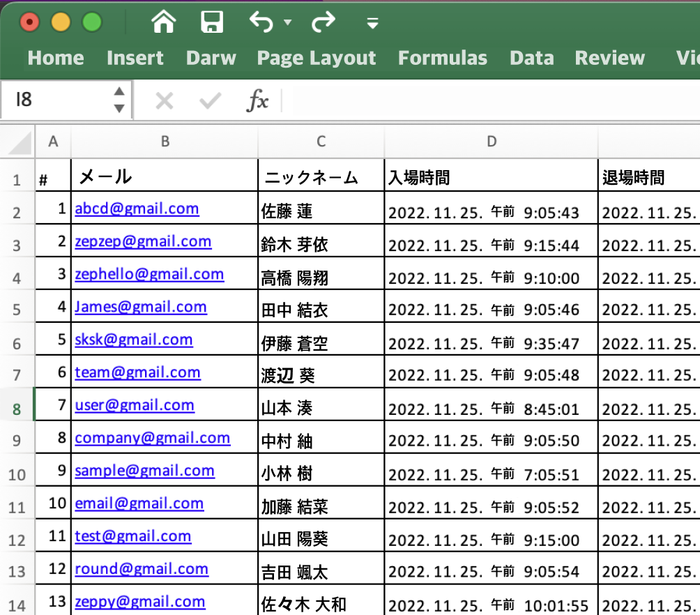This screenshot has height=615, width=700.
Task: Open the zeppy@gmail.com link
Action: pyautogui.click(x=139, y=602)
